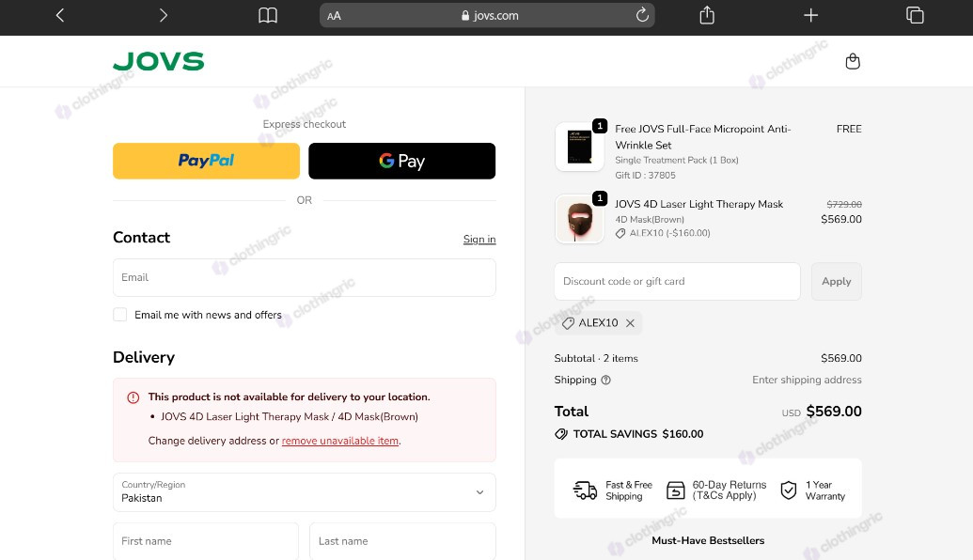Open a new tab with plus icon
This screenshot has height=560, width=973.
tap(810, 16)
